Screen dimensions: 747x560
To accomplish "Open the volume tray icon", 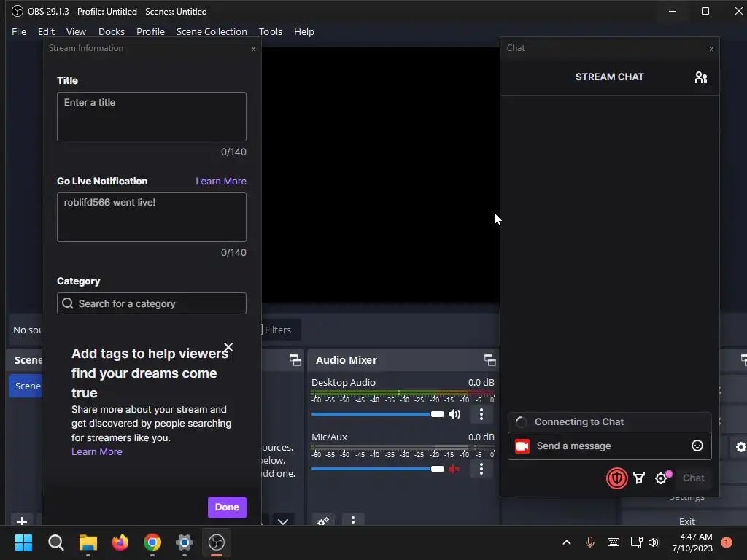I will pyautogui.click(x=654, y=542).
